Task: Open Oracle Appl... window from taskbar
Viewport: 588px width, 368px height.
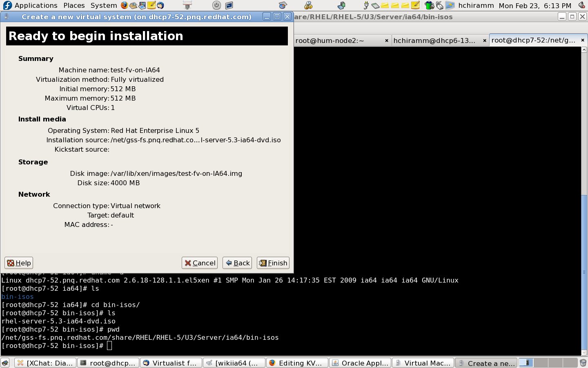Action: point(360,363)
